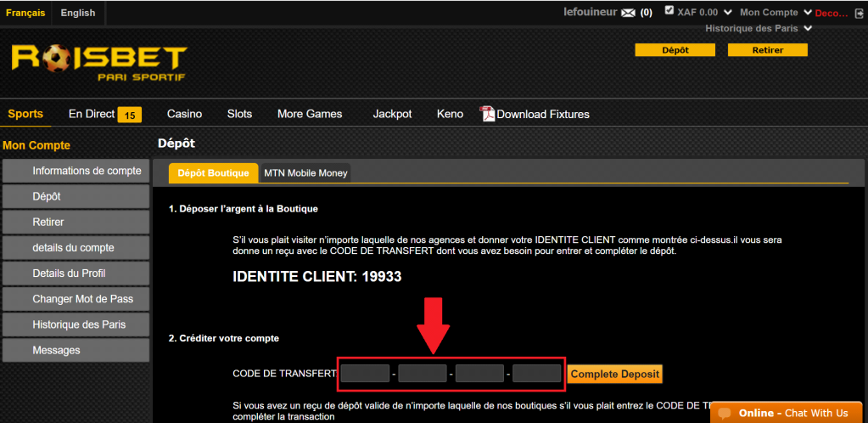Click the lefouineur username in header
This screenshot has height=423, width=868.
tap(590, 12)
